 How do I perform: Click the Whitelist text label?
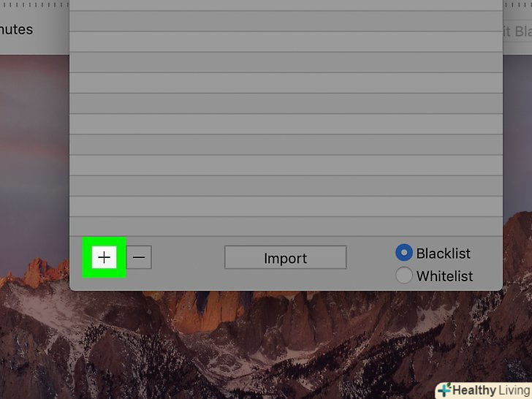coord(444,276)
